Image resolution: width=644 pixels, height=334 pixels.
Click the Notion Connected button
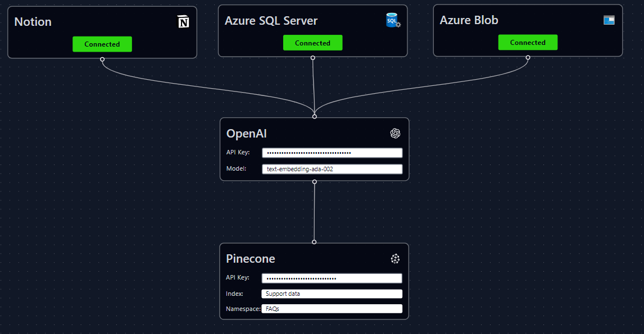pos(102,44)
